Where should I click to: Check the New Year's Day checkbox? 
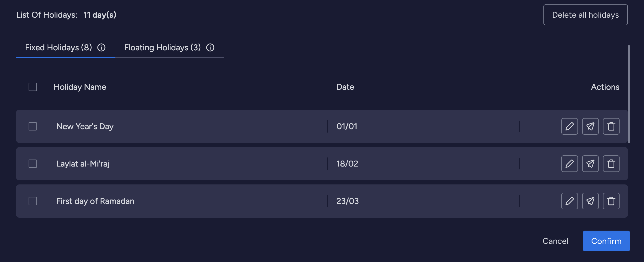point(33,126)
